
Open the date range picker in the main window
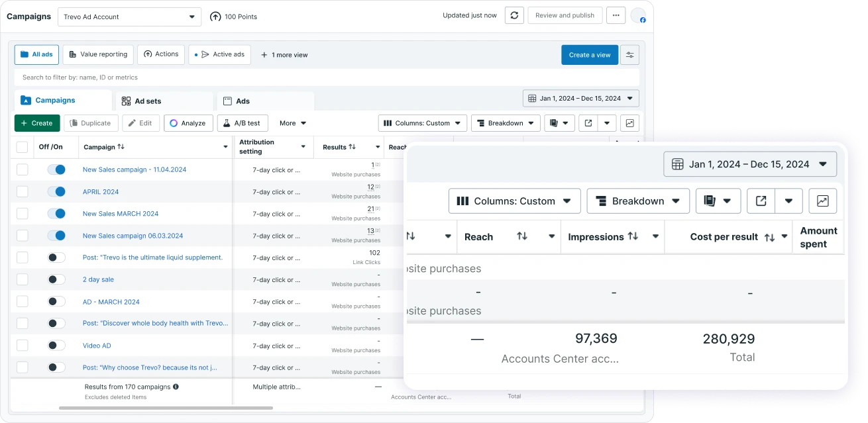(x=581, y=99)
